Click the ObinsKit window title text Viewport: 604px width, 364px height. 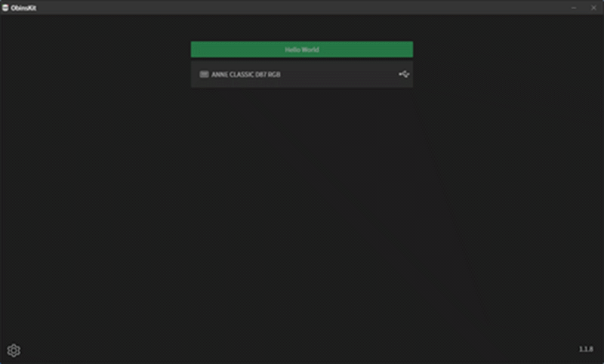[x=23, y=8]
